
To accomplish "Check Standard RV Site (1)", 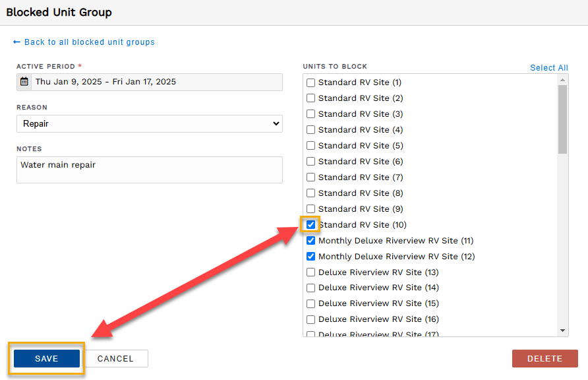I will coord(311,82).
